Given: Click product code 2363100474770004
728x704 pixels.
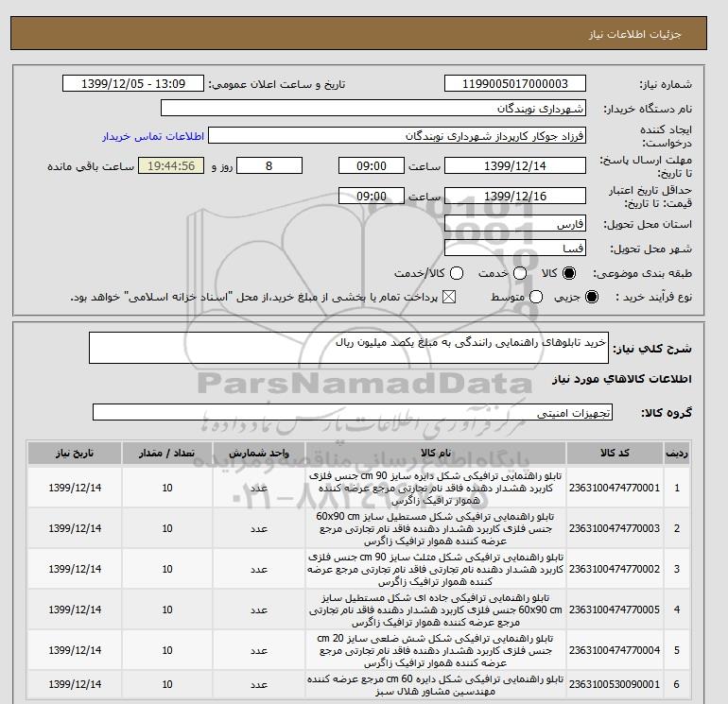Looking at the screenshot, I should tap(615, 650).
